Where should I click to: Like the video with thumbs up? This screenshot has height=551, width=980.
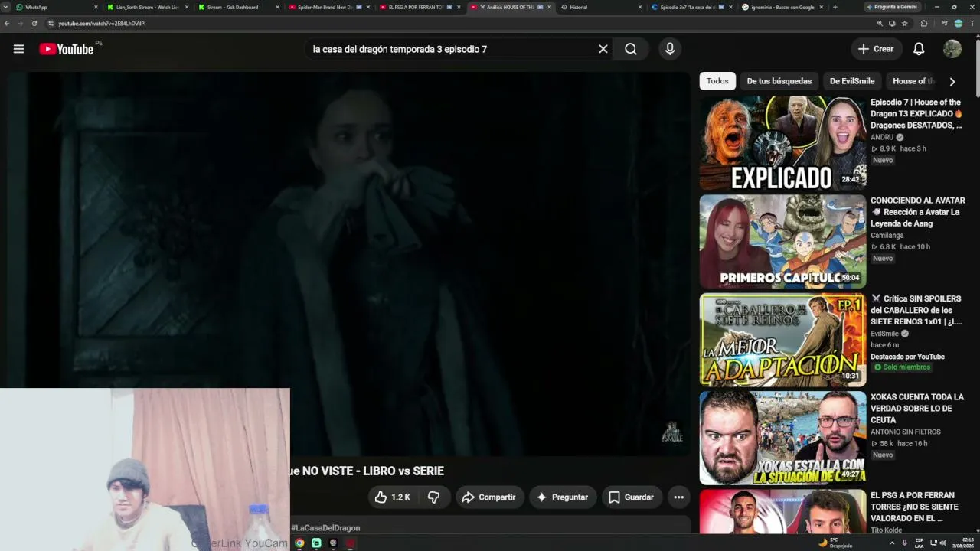tap(392, 497)
